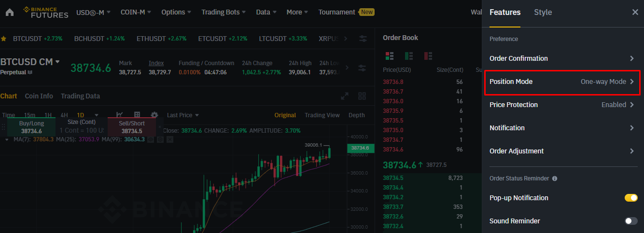
Task: Open the Coin Info tab
Action: click(x=39, y=96)
